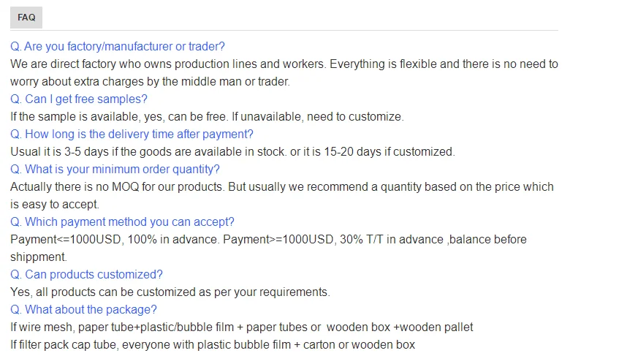Click the no MOQ answer paragraph
This screenshot has width=627, height=364.
[x=282, y=196]
